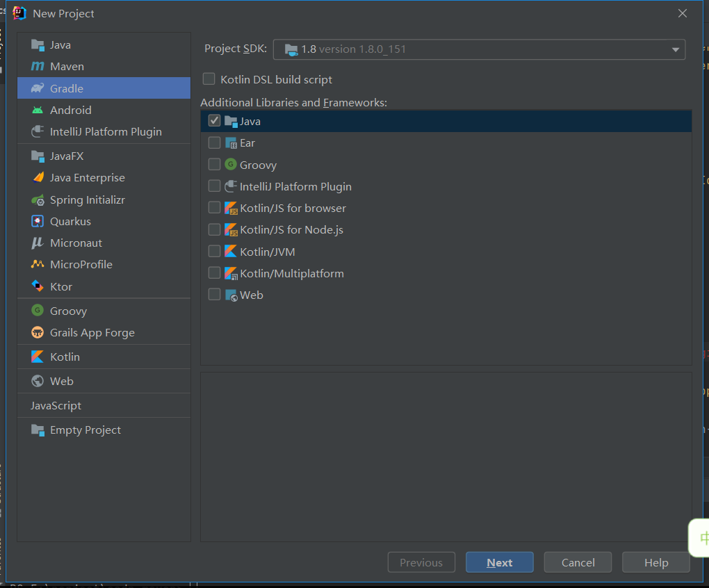Click the JavaFX folder icon
Screen dimensions: 709x588
point(38,156)
